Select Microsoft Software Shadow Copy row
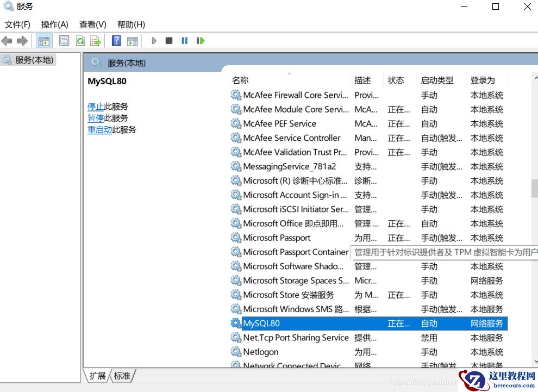538x392 pixels. pyautogui.click(x=368, y=266)
